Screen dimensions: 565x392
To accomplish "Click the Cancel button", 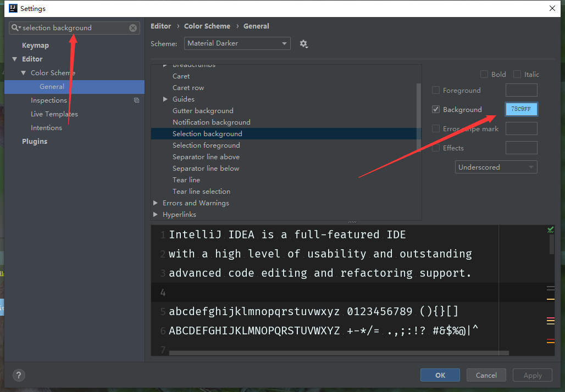I will click(486, 375).
